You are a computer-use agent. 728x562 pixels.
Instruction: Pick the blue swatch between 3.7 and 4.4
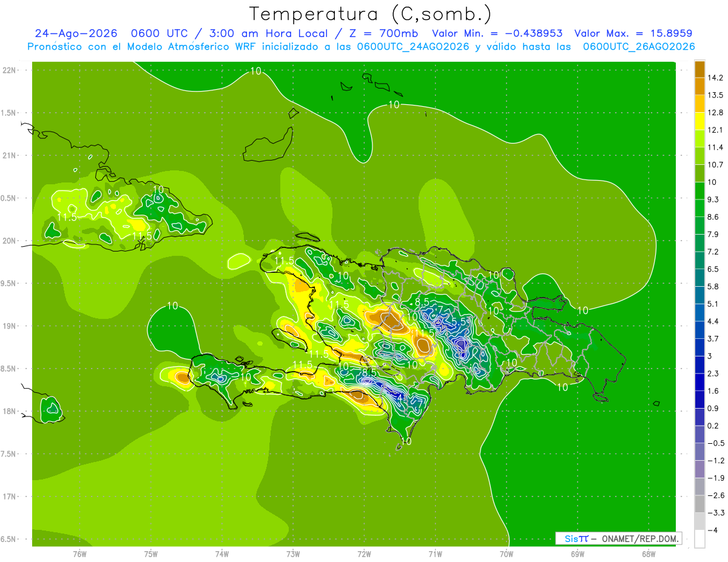click(699, 330)
